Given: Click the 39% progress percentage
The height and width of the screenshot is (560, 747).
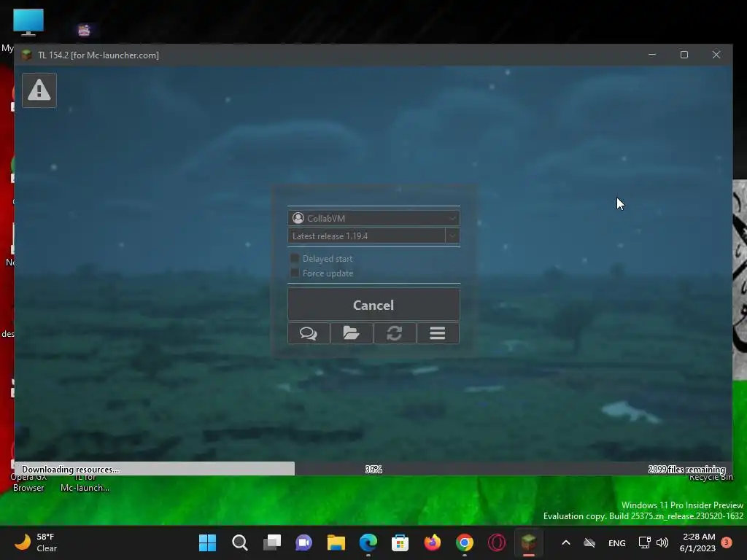Looking at the screenshot, I should point(373,470).
